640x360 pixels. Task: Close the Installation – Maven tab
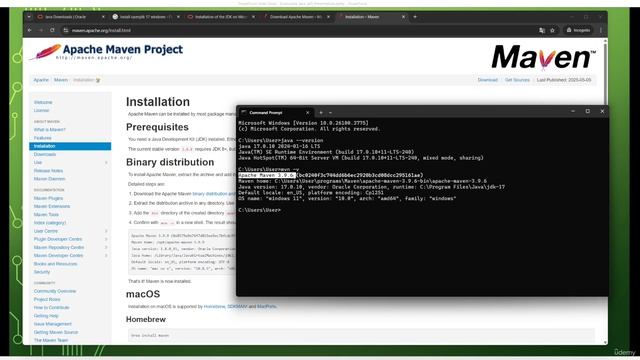point(403,17)
